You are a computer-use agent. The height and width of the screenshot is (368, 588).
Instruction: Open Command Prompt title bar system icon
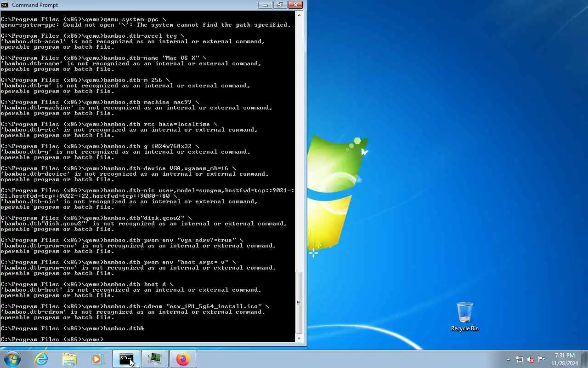(x=5, y=5)
